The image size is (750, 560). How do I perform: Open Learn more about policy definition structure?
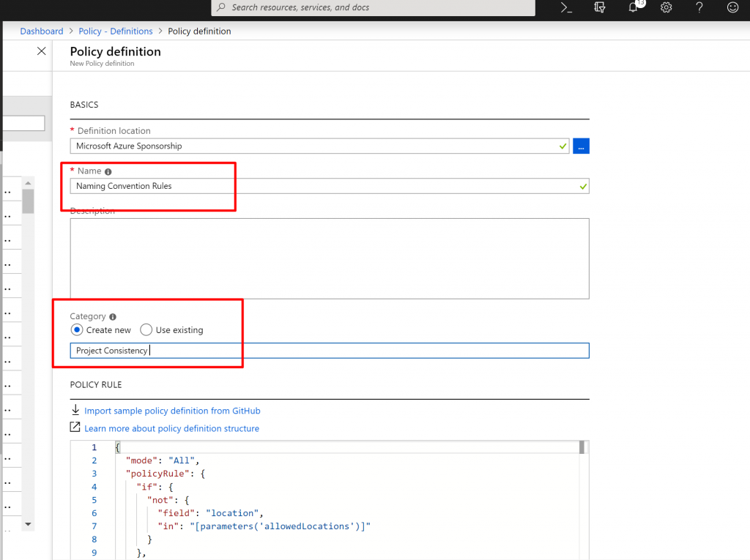(171, 428)
